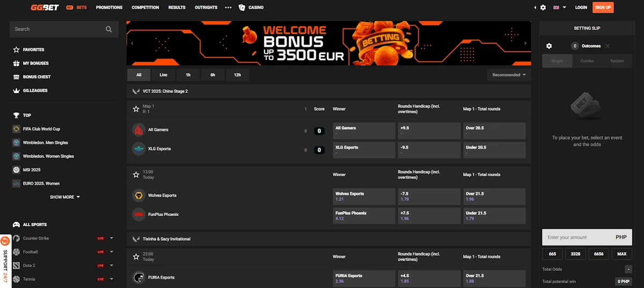644x288 pixels.
Task: Open Tennis sport icon
Action: point(17,279)
